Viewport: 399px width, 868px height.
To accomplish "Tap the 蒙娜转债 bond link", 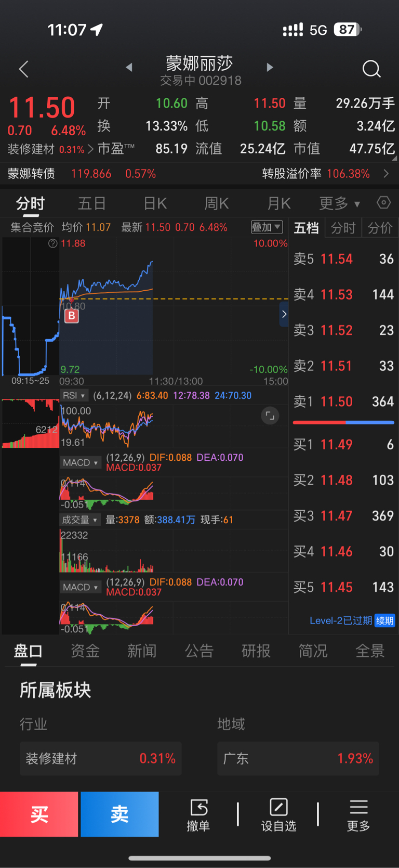I will [31, 174].
